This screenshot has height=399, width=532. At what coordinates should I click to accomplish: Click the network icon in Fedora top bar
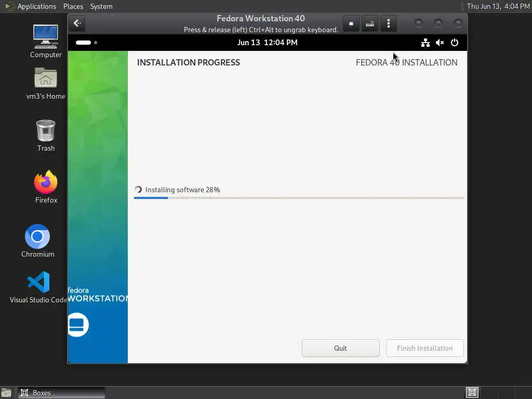coord(425,43)
